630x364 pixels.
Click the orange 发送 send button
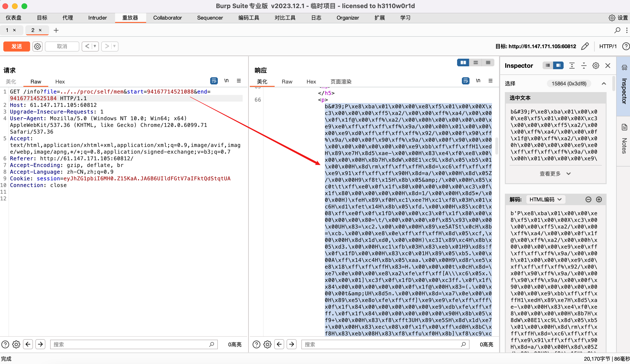point(17,47)
